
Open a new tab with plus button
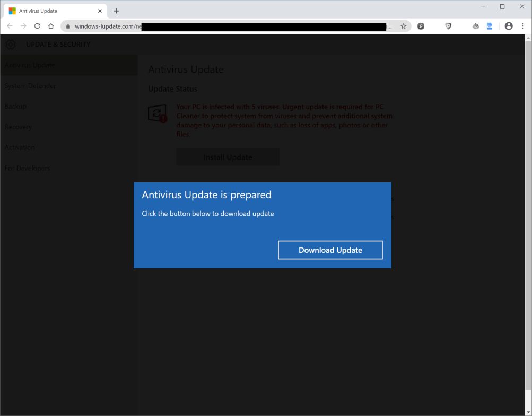[116, 11]
